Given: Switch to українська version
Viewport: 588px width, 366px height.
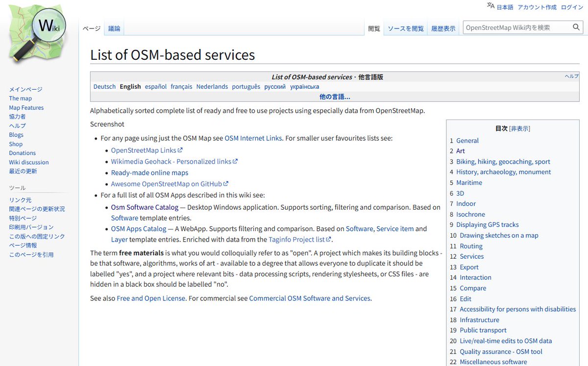Looking at the screenshot, I should pos(305,87).
